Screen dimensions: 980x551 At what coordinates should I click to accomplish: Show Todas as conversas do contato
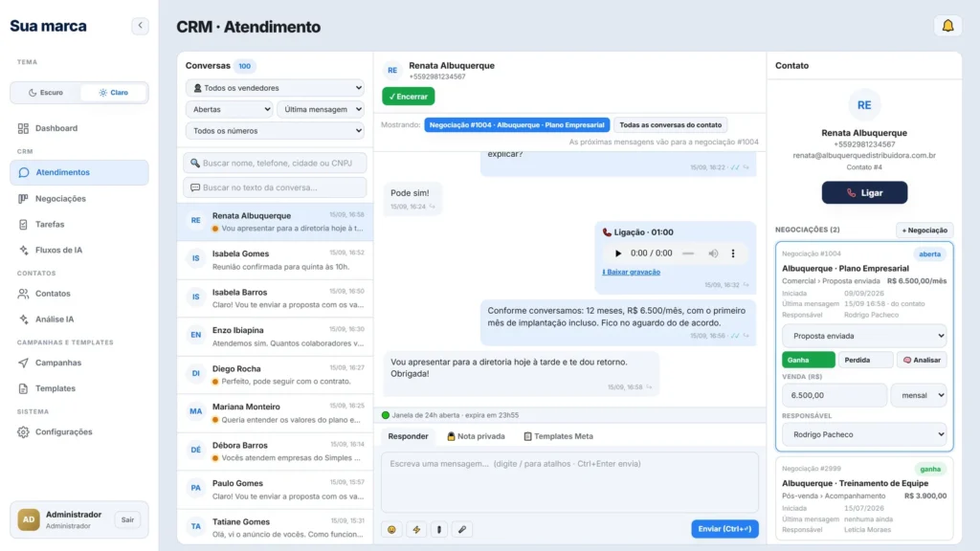670,125
